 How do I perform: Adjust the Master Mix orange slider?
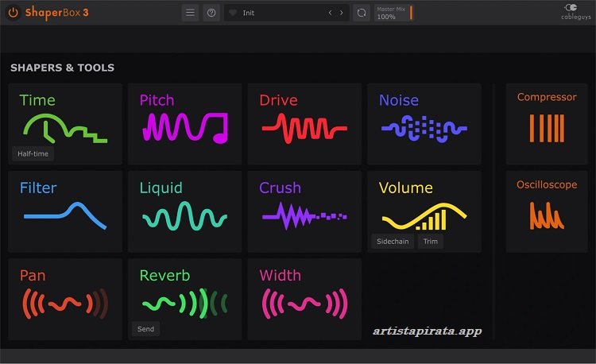(x=411, y=13)
